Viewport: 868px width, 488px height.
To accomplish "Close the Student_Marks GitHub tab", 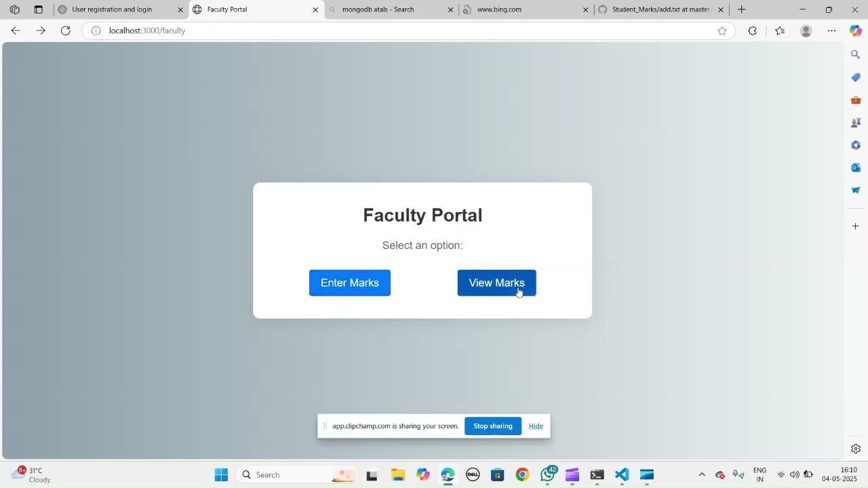I will point(721,9).
